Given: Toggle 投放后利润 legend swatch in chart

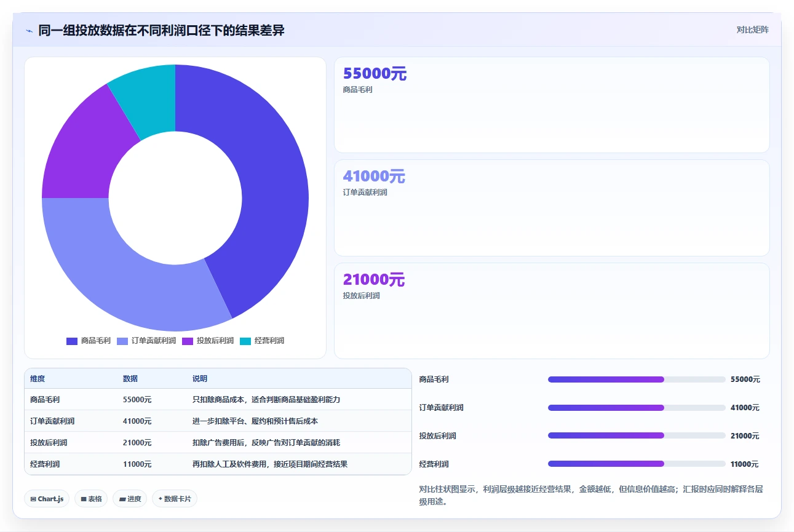Looking at the screenshot, I should pos(188,341).
